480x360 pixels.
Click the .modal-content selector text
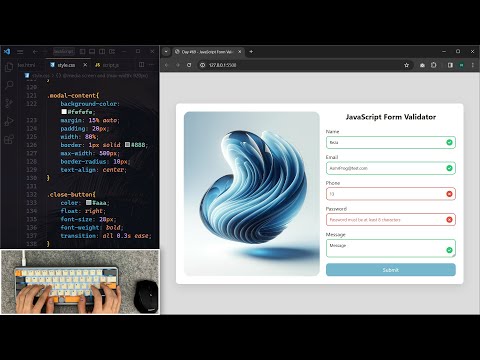point(72,95)
